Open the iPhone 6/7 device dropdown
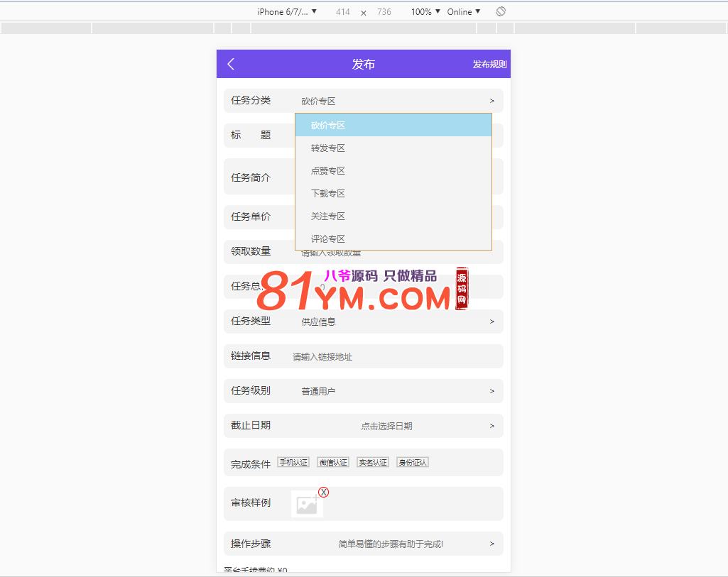Viewport: 728px width, 577px height. click(287, 11)
